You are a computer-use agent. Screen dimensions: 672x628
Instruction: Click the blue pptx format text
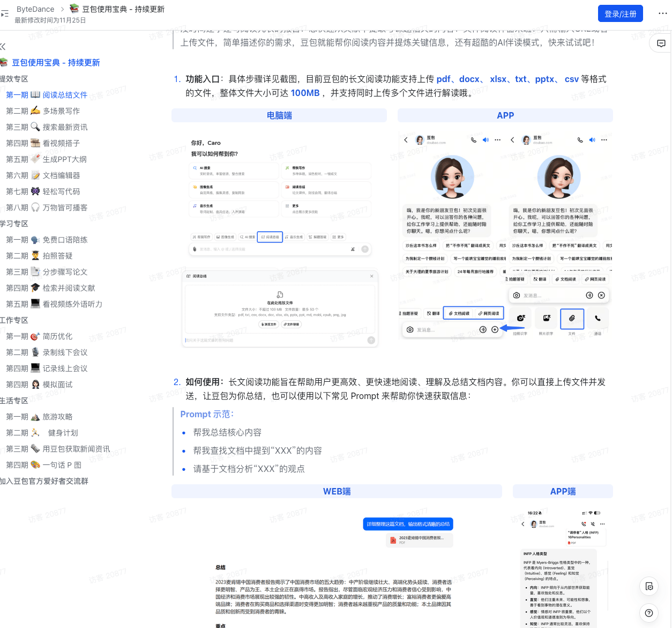point(544,79)
